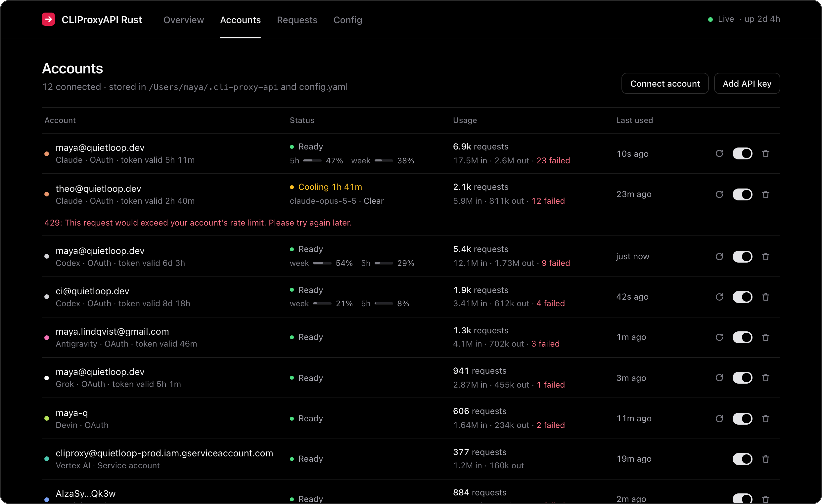Disable the Vertex AI service account toggle

pos(742,459)
